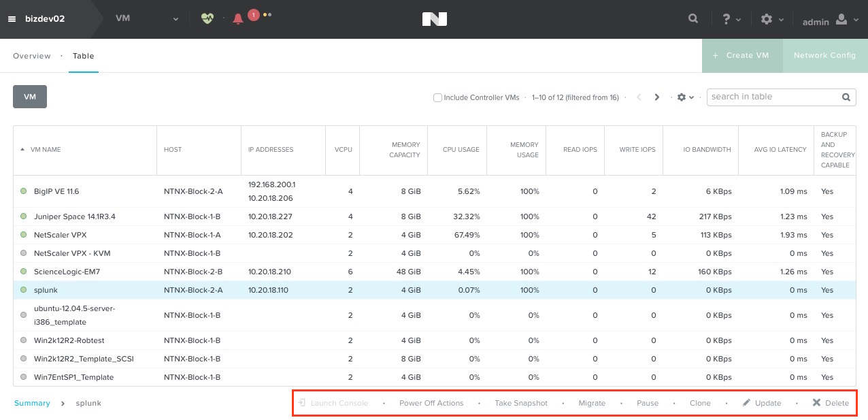Go to next page of table results
Viewport: 868px width, 420px height.
[x=657, y=97]
